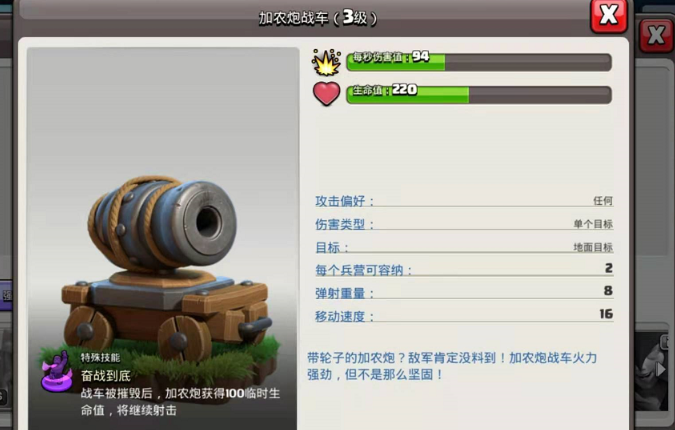Click the background red X button

point(656,35)
